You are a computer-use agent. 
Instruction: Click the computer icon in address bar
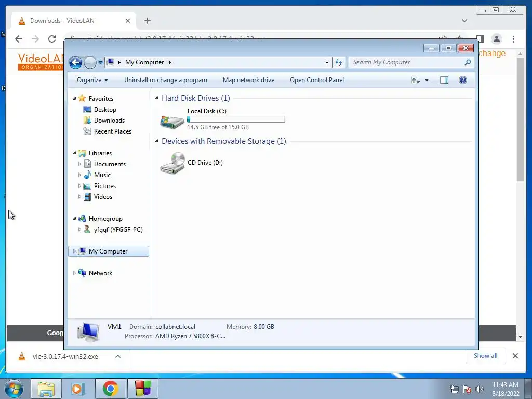(110, 62)
